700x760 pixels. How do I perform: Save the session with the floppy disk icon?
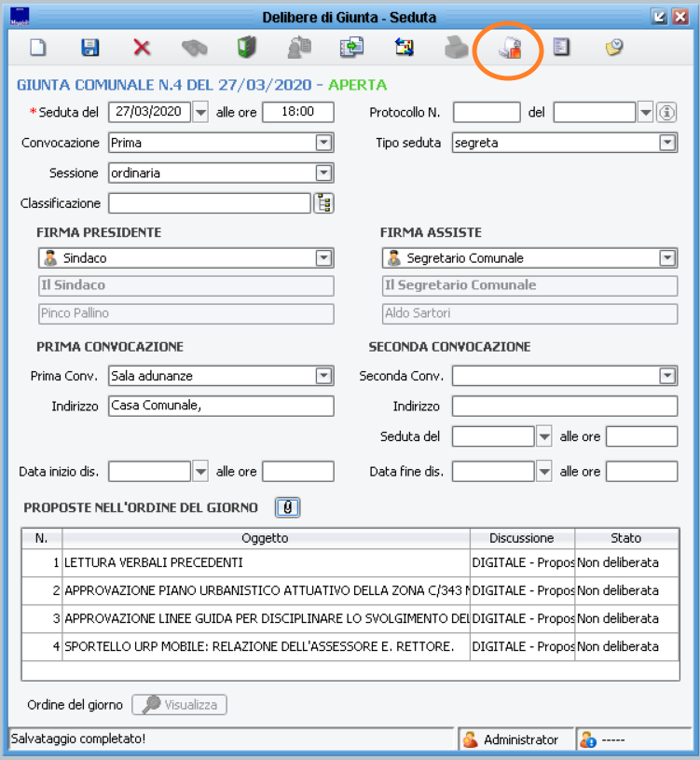[x=90, y=47]
